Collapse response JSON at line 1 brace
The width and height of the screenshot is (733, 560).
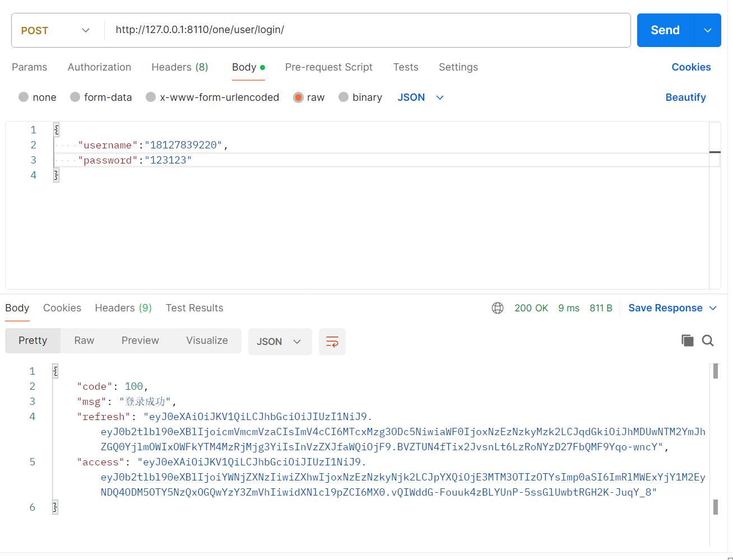point(55,371)
